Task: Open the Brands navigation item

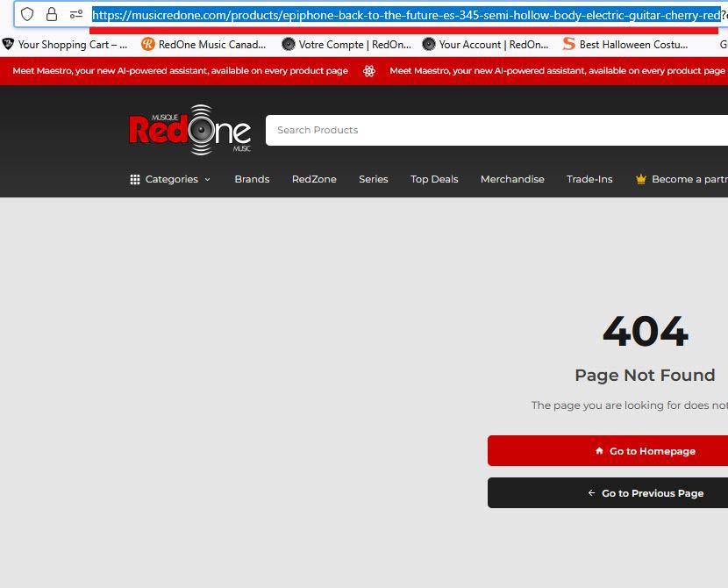Action: [252, 179]
